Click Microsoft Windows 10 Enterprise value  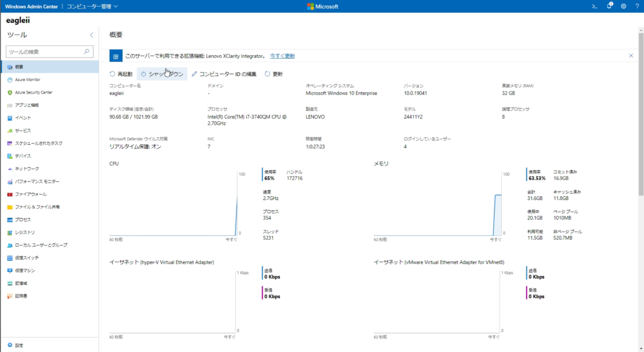coord(341,93)
